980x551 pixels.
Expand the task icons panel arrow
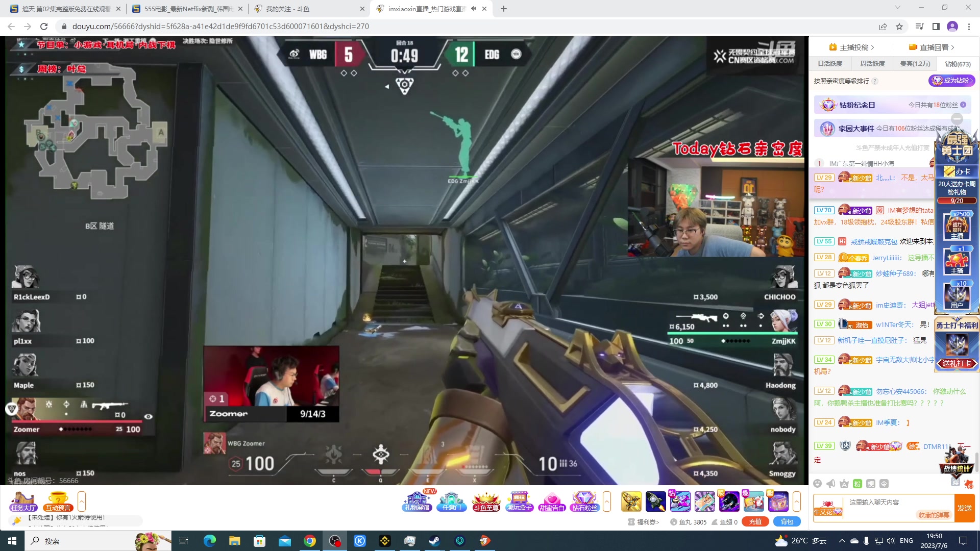coord(82,502)
